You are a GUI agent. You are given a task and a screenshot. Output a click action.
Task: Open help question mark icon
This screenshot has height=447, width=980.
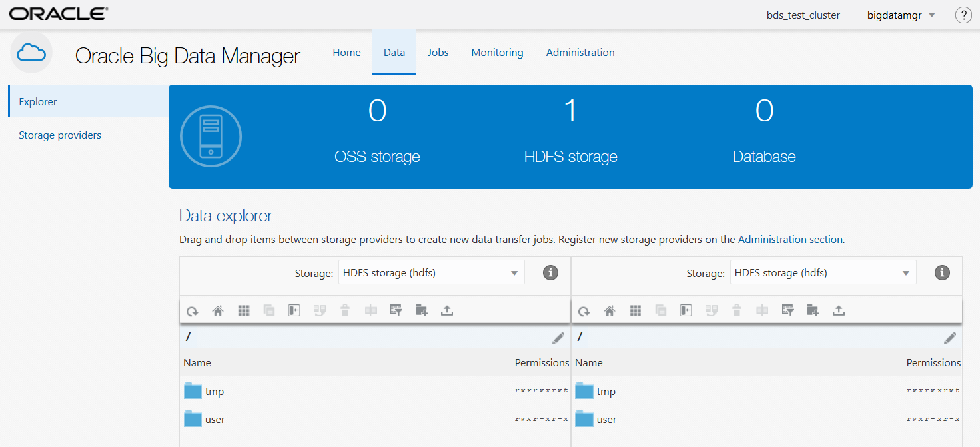[963, 15]
